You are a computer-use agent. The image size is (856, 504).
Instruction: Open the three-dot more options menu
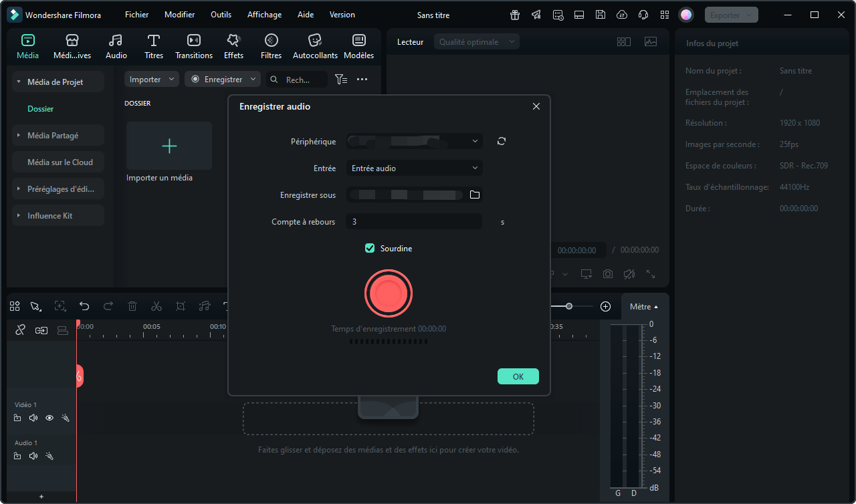(x=362, y=80)
